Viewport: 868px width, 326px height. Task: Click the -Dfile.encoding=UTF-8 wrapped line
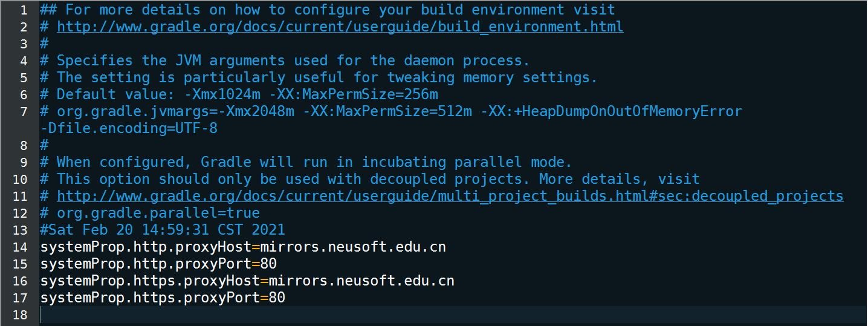point(129,128)
